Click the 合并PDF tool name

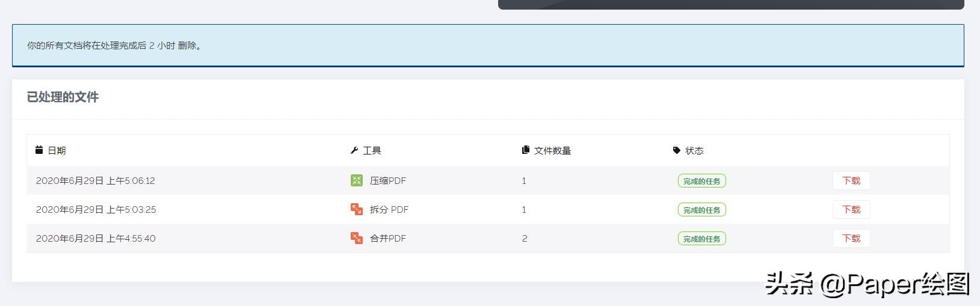(388, 238)
